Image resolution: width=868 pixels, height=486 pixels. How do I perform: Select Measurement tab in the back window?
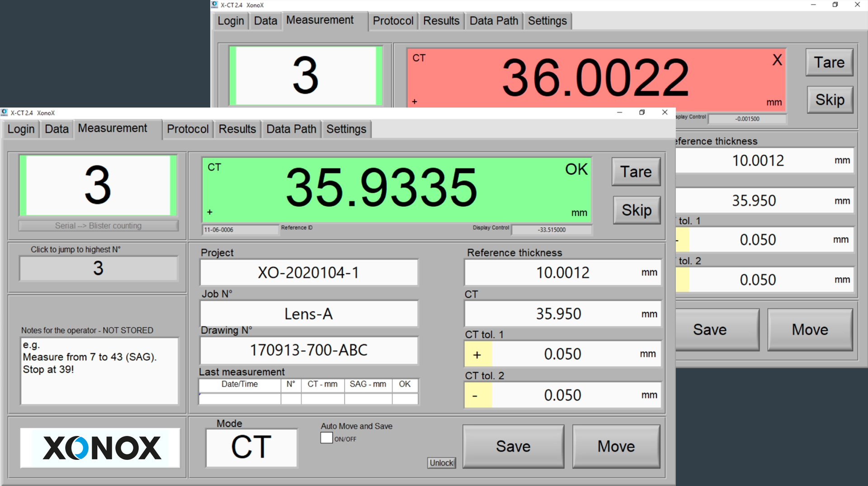point(320,20)
